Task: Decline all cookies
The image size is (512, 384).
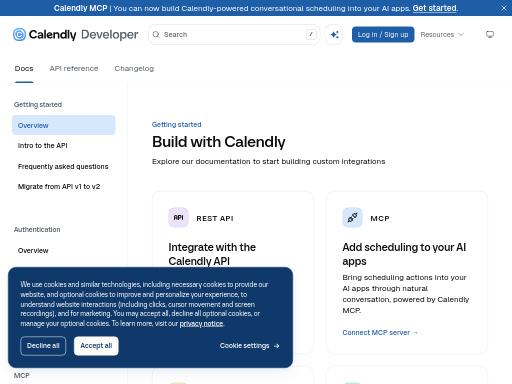Action: click(x=43, y=346)
